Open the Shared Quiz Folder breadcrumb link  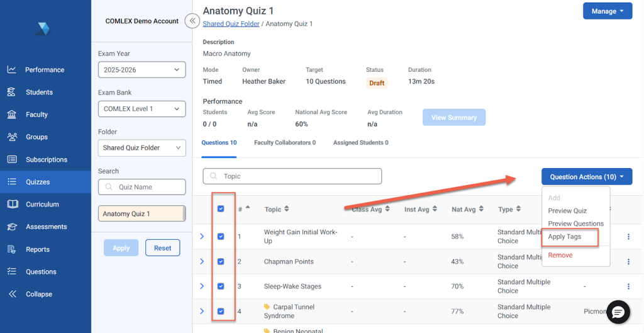pos(231,24)
